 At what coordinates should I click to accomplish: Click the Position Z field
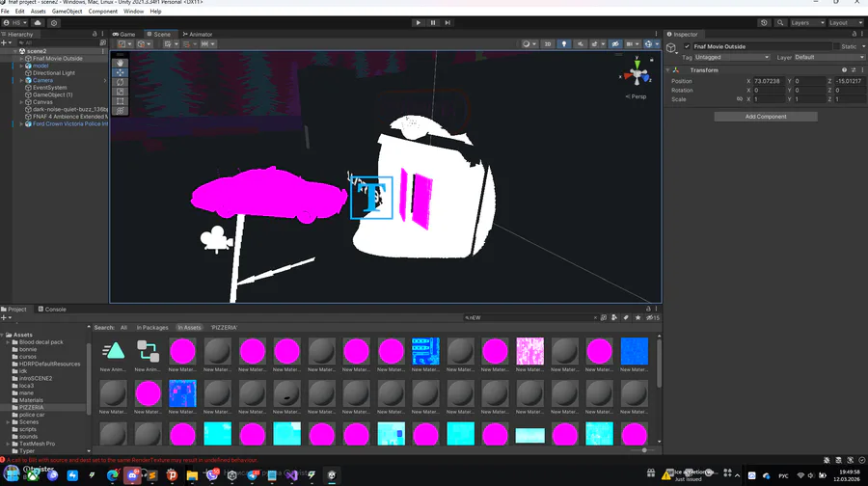pyautogui.click(x=849, y=81)
